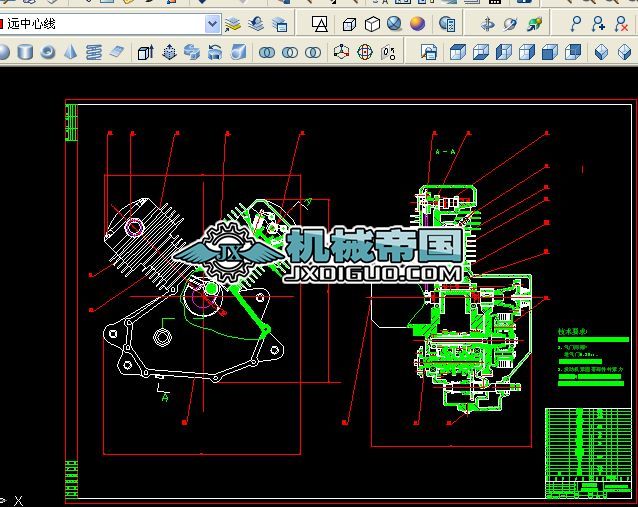
Task: Open the Named Views dialog icon
Action: pos(428,52)
